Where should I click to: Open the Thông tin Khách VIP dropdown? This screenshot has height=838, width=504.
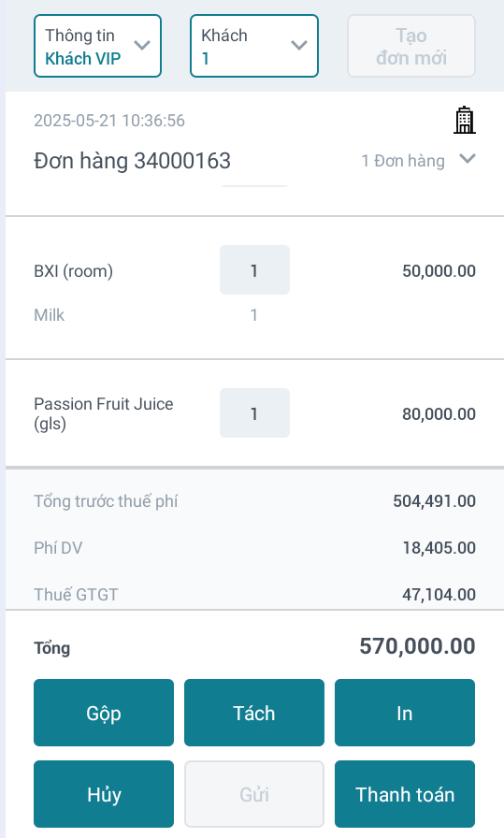[x=97, y=46]
